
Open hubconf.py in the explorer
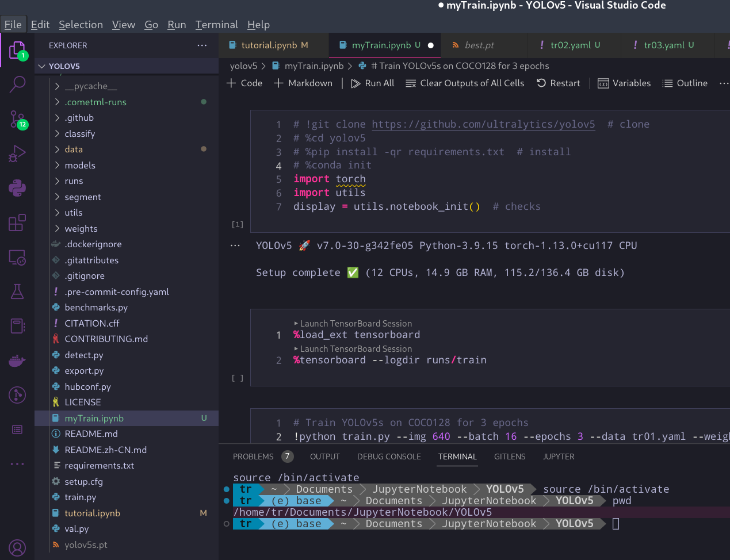[127, 386]
